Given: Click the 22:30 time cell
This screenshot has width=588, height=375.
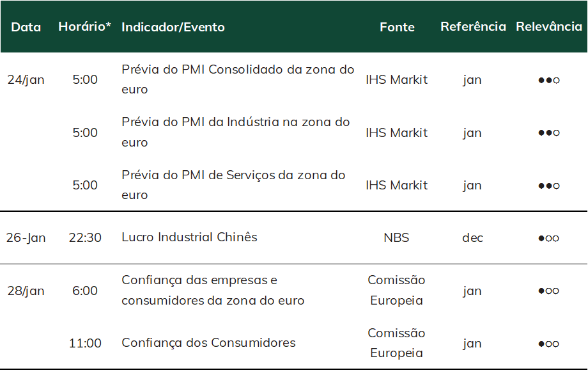Looking at the screenshot, I should point(85,237).
